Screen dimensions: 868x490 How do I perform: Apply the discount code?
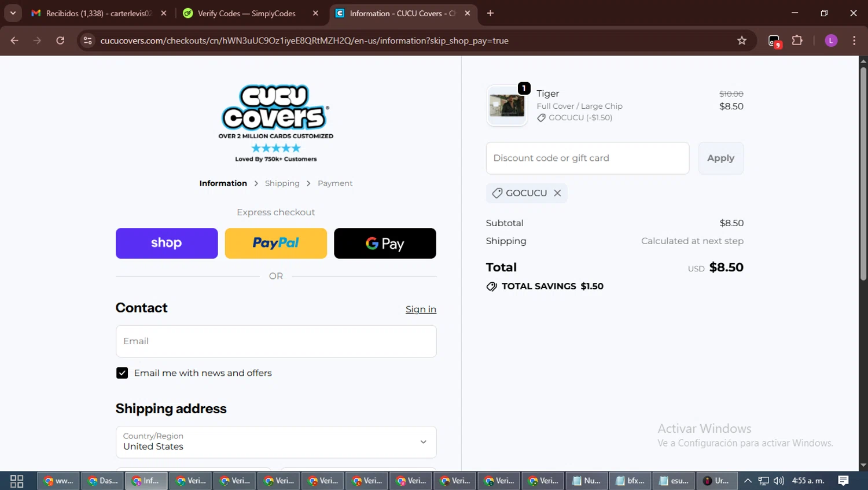(x=721, y=158)
